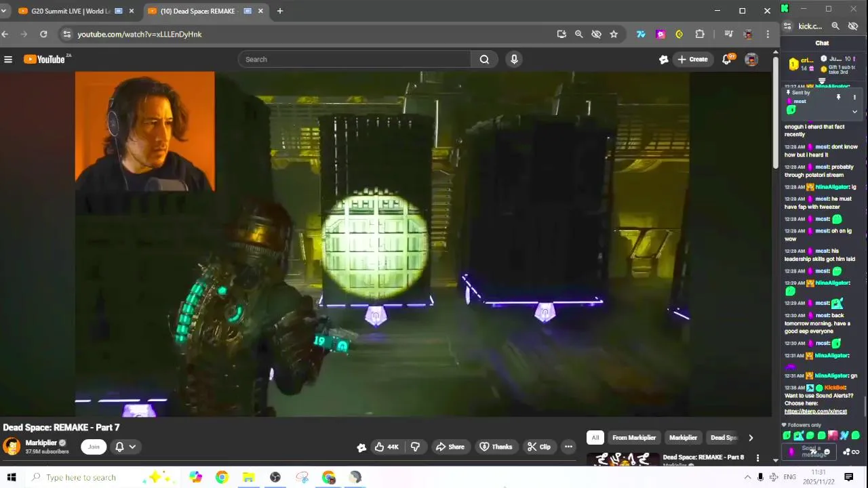Open the tab search dropdown arrow

pos(3,11)
